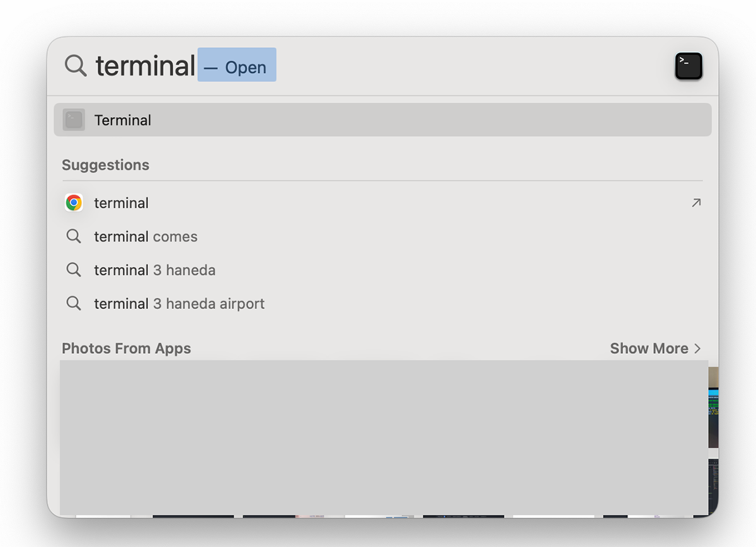Viewport: 756px width, 547px height.
Task: Choose the terminal Chrome web suggestion
Action: click(x=382, y=203)
